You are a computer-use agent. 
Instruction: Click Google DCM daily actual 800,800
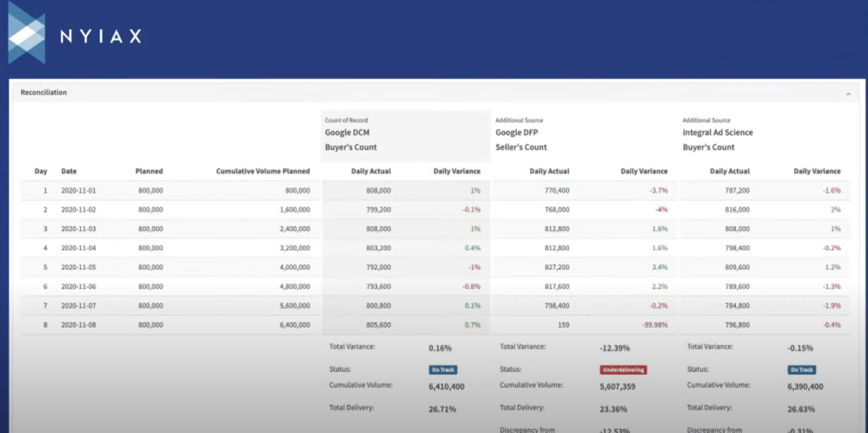coord(379,306)
